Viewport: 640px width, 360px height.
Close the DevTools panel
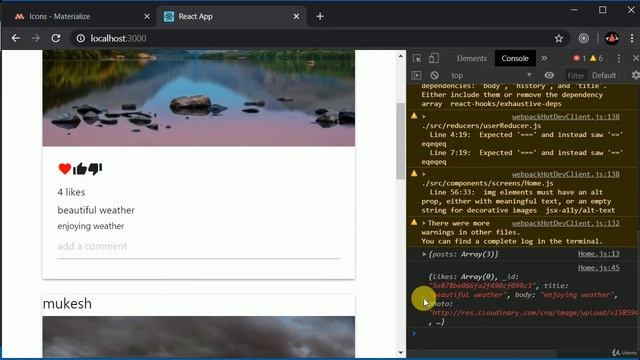[636, 58]
